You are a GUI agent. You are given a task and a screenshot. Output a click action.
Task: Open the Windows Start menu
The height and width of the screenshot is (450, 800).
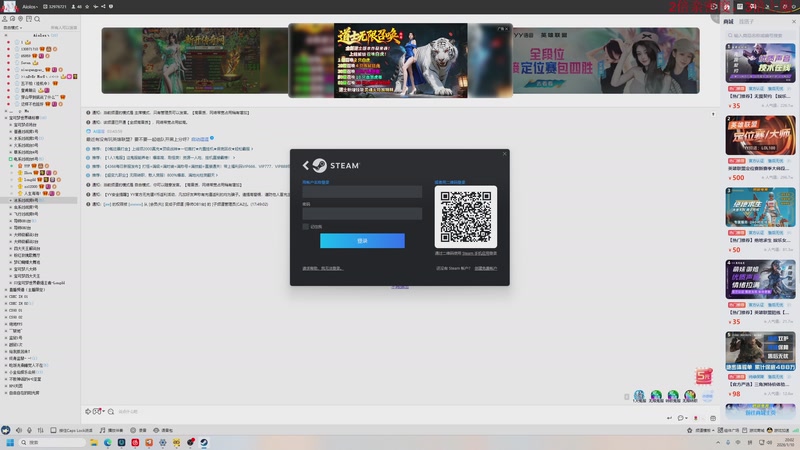[x=10, y=442]
